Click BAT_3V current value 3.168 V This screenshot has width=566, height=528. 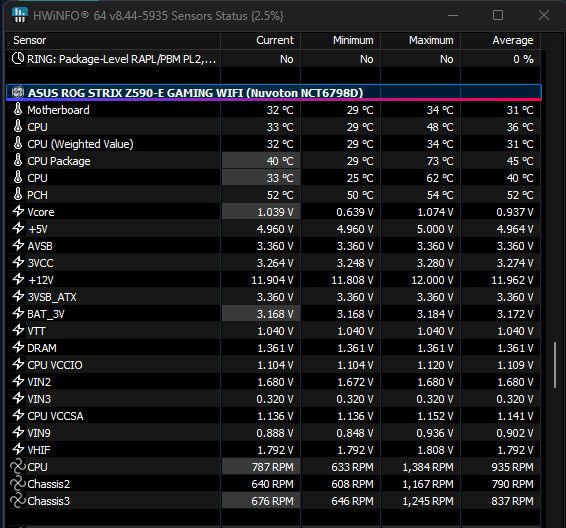275,314
